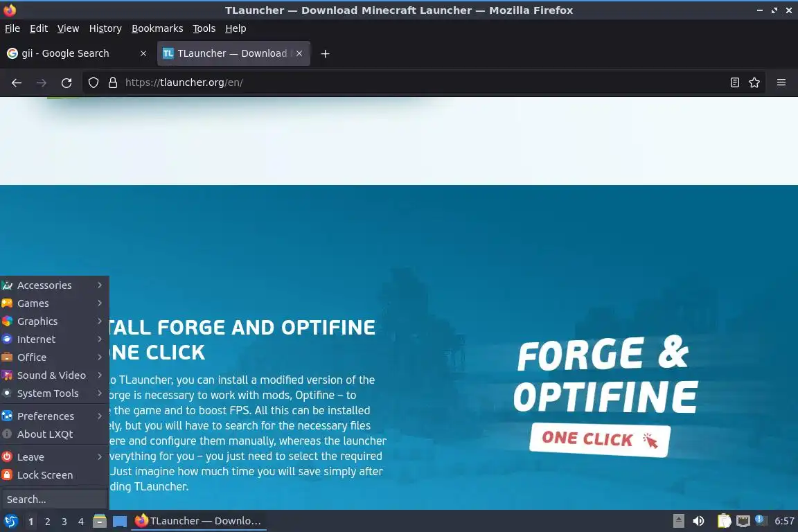Toggle reader view in address bar

734,82
